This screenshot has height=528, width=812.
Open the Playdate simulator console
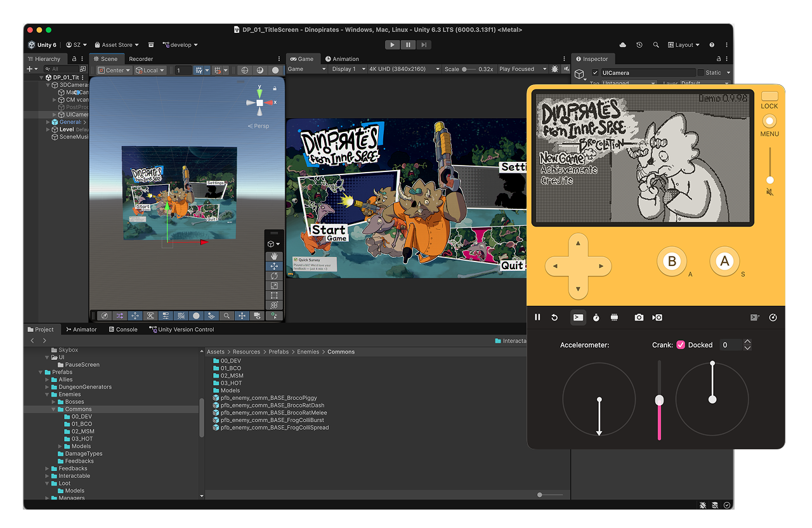point(578,317)
